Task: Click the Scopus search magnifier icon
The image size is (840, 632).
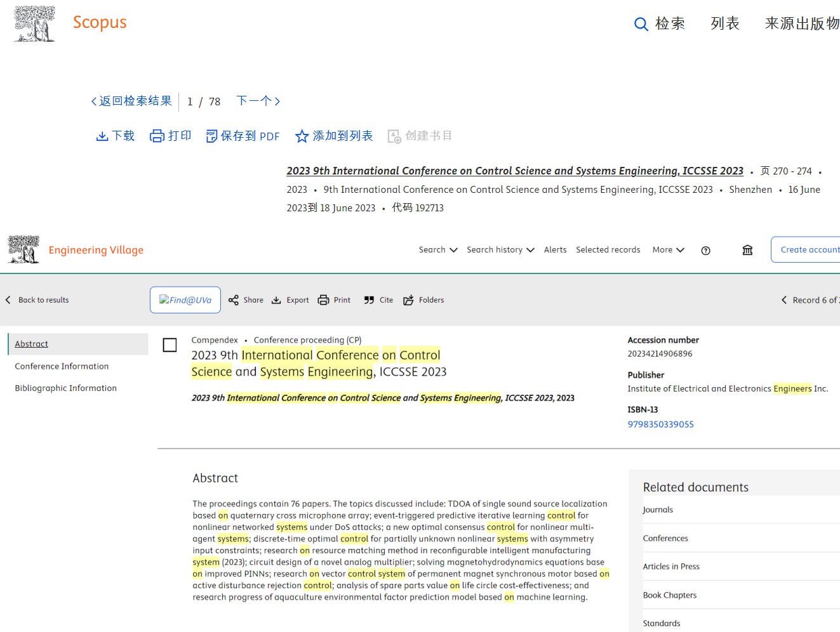Action: (x=641, y=24)
